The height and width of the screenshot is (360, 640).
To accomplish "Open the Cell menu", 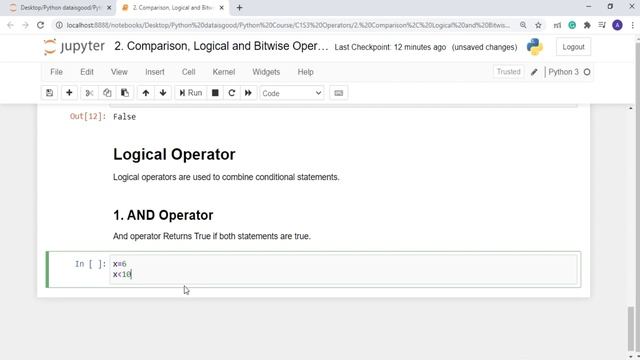I will pos(189,72).
